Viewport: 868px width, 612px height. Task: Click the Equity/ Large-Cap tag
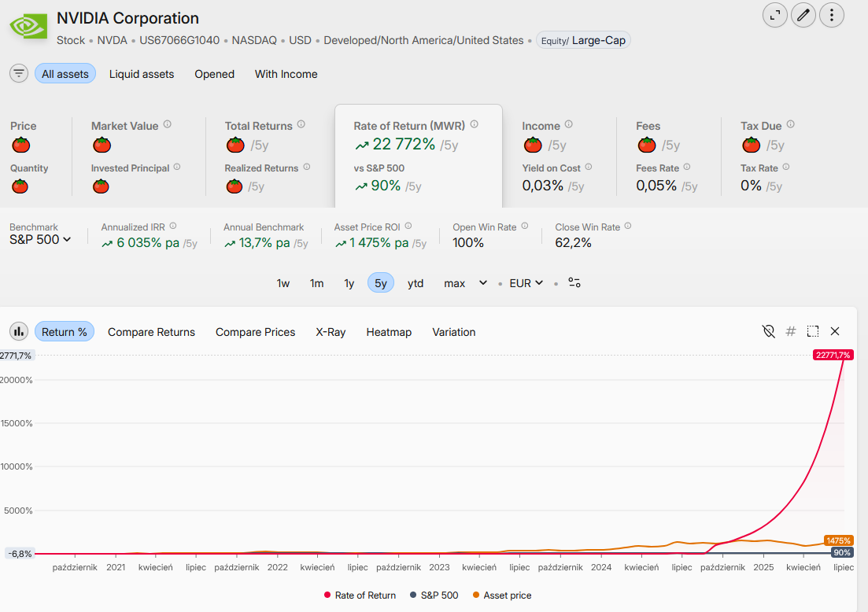coord(583,40)
